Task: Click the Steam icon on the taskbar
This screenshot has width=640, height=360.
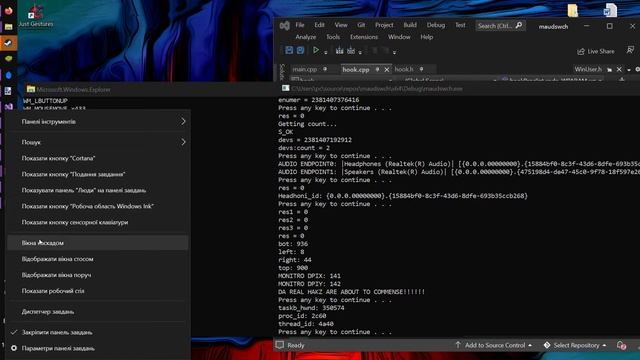Action: [x=8, y=43]
